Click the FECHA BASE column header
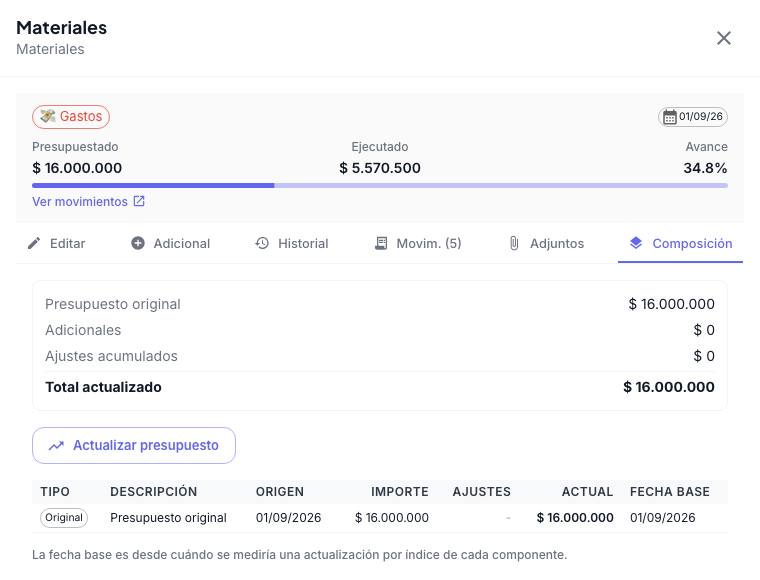760x580 pixels. click(670, 492)
